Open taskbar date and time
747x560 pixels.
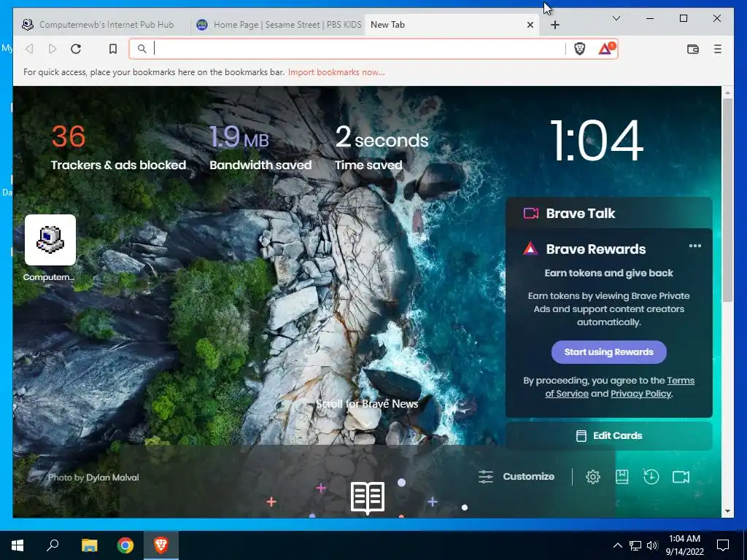684,545
